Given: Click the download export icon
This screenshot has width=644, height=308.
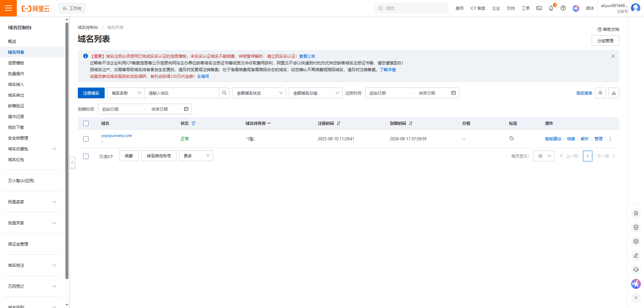Looking at the screenshot, I should tap(613, 93).
